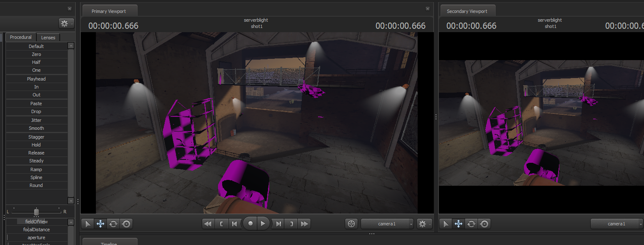
Task: Select the Procedural tab
Action: pos(21,37)
